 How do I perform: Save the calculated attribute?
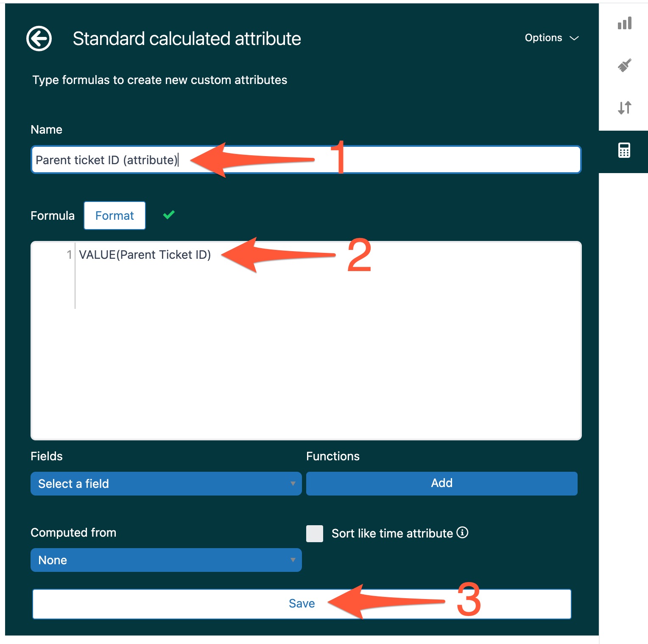point(302,604)
